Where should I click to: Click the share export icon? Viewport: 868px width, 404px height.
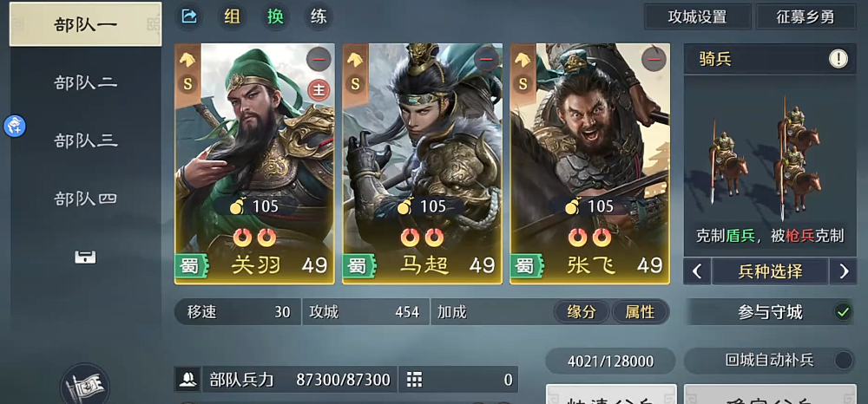click(189, 16)
